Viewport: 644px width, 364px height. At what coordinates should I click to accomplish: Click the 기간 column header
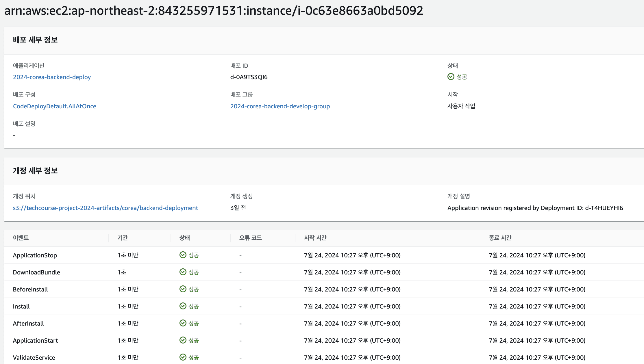pyautogui.click(x=123, y=238)
